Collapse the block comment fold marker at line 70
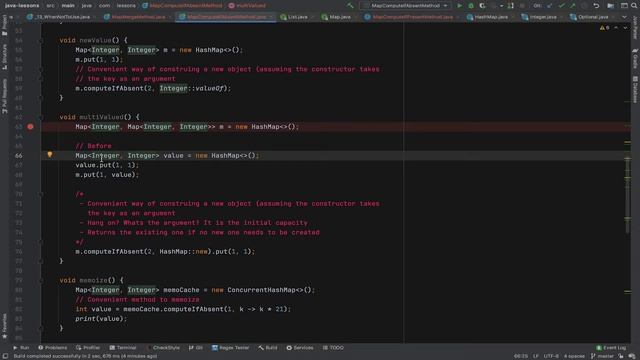 (41, 194)
